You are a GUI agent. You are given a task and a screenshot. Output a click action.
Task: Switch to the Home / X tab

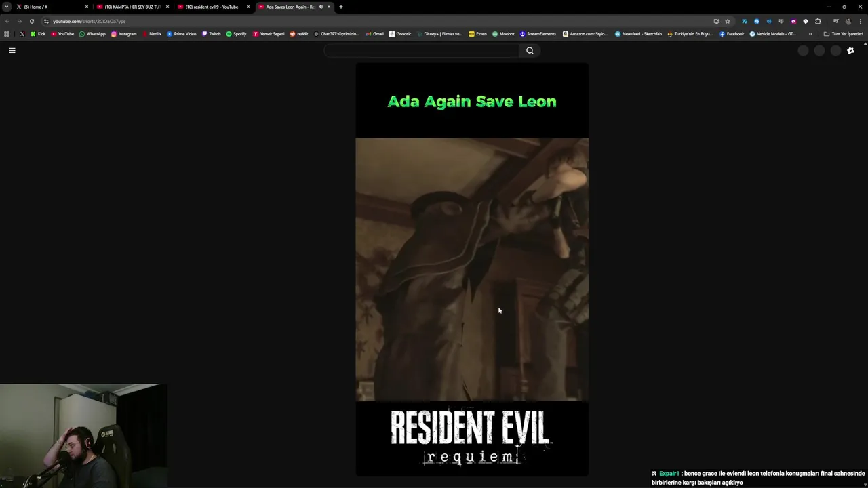(x=52, y=7)
